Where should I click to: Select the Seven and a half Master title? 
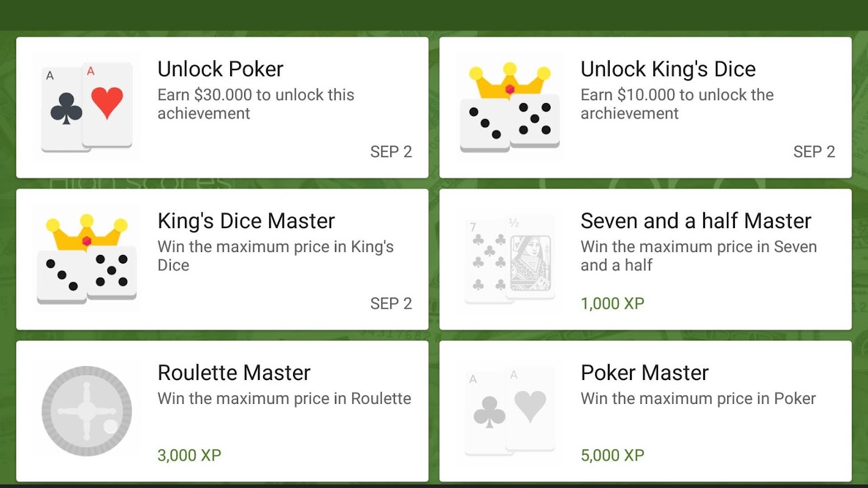click(696, 221)
